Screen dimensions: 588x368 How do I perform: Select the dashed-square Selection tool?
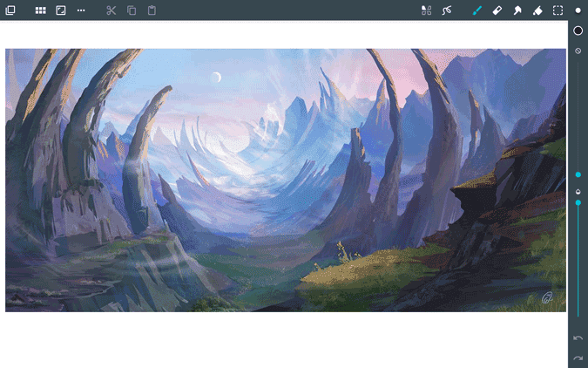(558, 10)
